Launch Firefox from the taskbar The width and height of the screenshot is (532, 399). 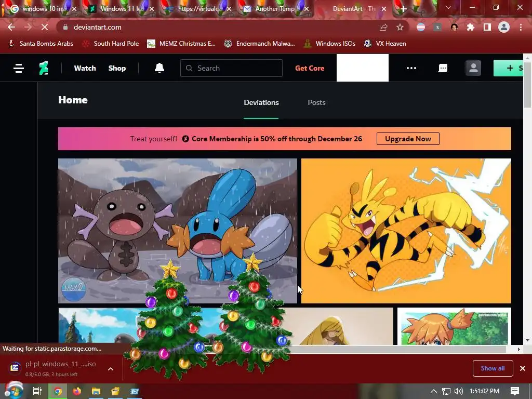77,391
